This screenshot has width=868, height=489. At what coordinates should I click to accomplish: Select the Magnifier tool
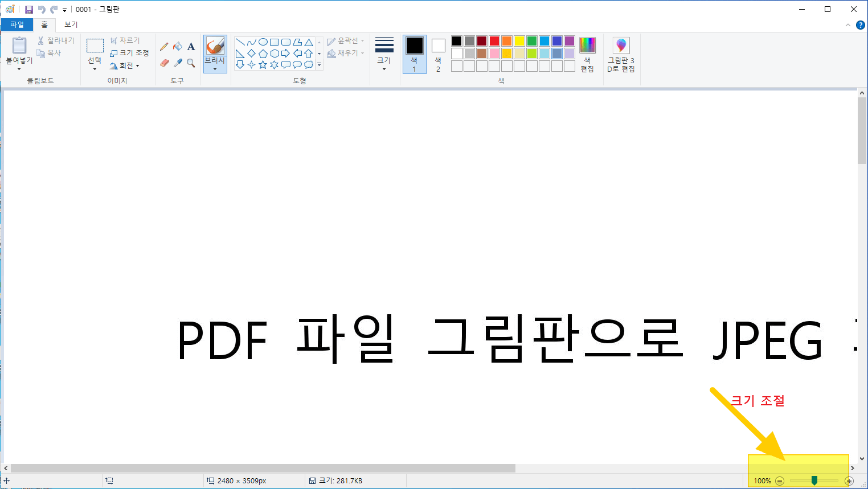pos(191,63)
